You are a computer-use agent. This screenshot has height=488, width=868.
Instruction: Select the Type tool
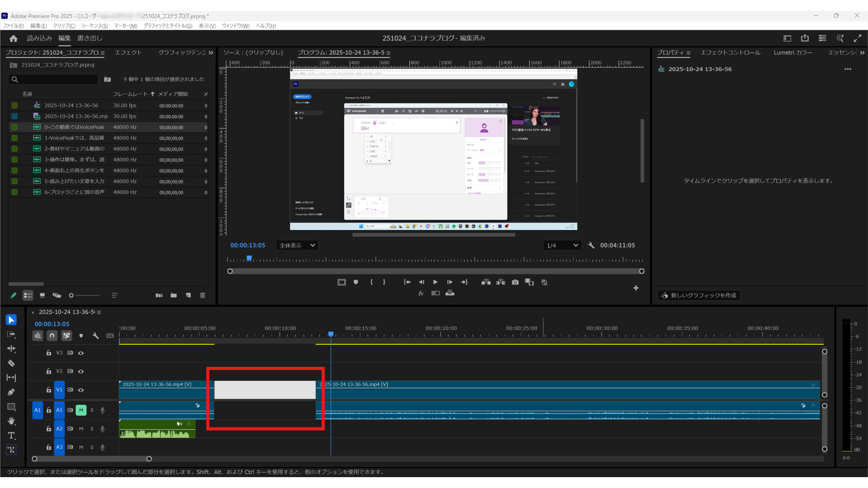point(11,436)
